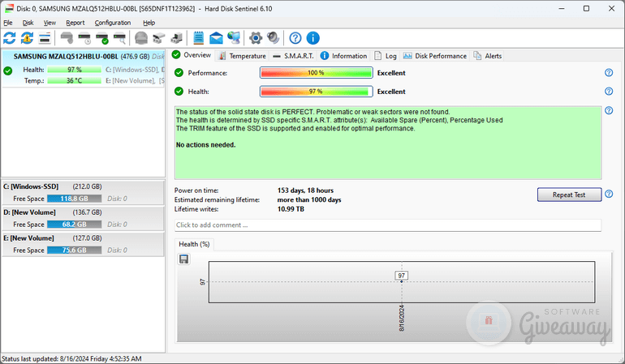Click help icon beside green status box
The width and height of the screenshot is (625, 364).
pos(609,110)
